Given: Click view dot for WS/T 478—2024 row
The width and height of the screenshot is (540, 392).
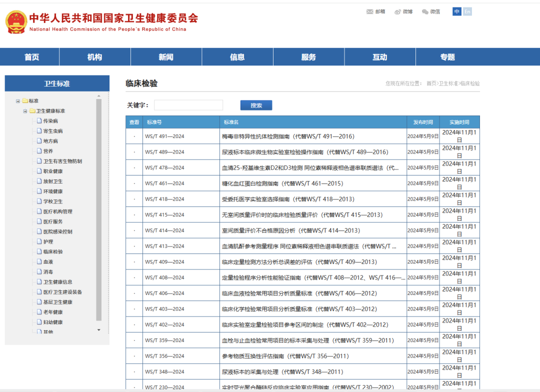Looking at the screenshot, I should 134,168.
